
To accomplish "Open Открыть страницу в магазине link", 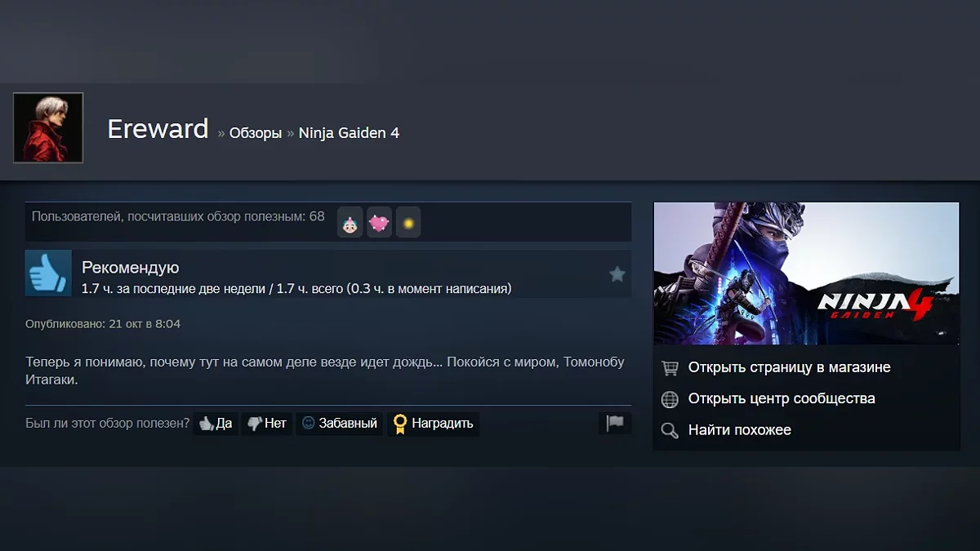I will (x=789, y=367).
